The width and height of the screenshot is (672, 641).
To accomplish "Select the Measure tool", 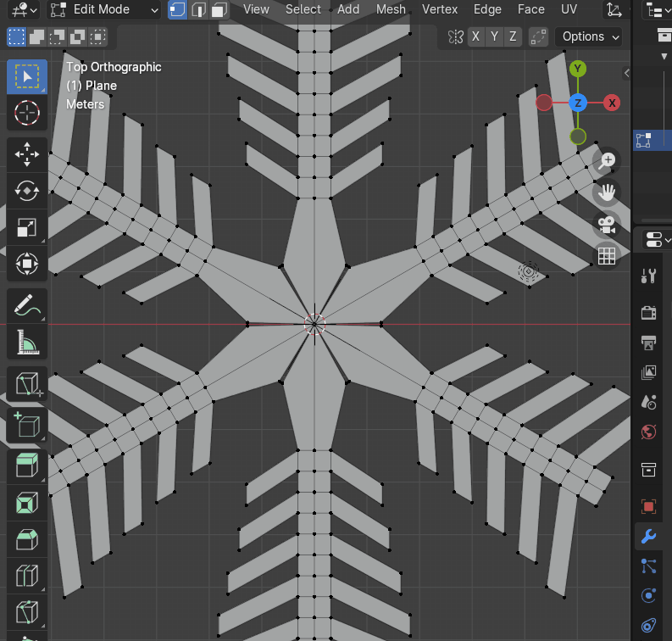I will click(27, 342).
